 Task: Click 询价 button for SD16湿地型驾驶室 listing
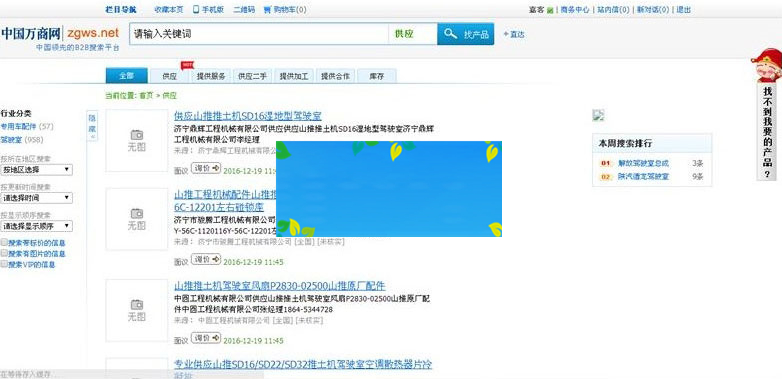pos(206,168)
